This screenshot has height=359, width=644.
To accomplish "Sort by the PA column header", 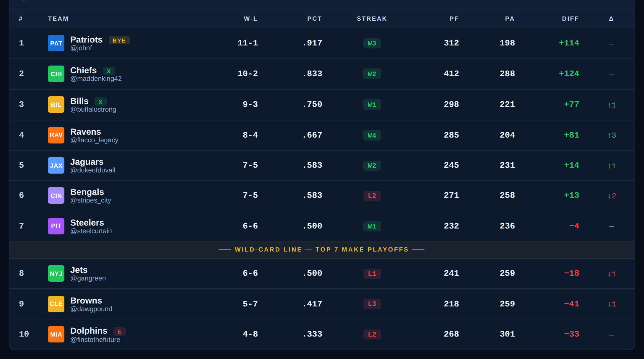I will coord(510,19).
